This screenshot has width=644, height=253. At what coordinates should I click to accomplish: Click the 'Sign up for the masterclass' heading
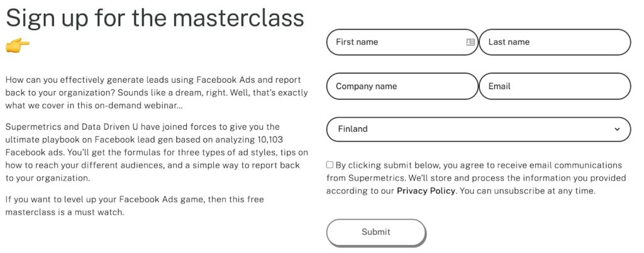[x=155, y=18]
